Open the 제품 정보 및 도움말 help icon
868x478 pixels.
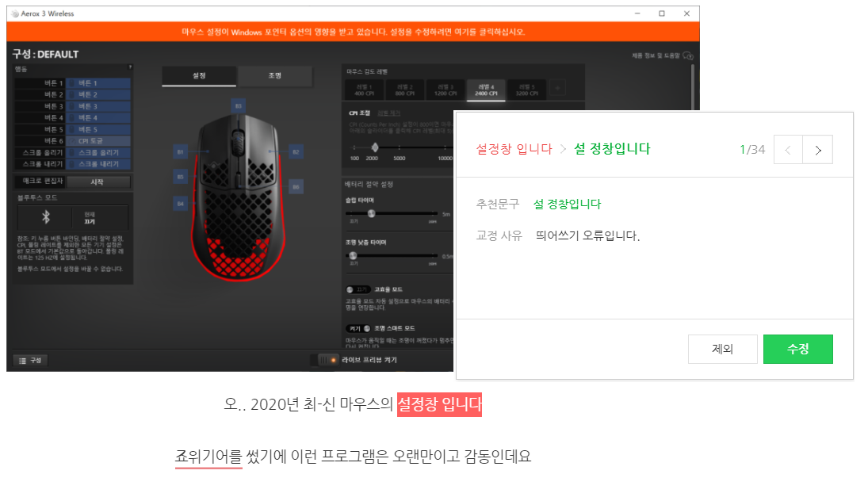[x=688, y=55]
